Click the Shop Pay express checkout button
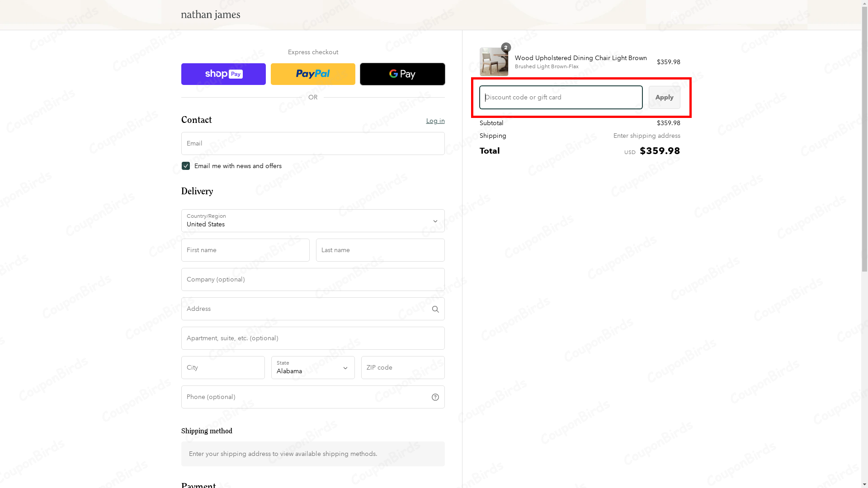This screenshot has height=488, width=868. 223,74
